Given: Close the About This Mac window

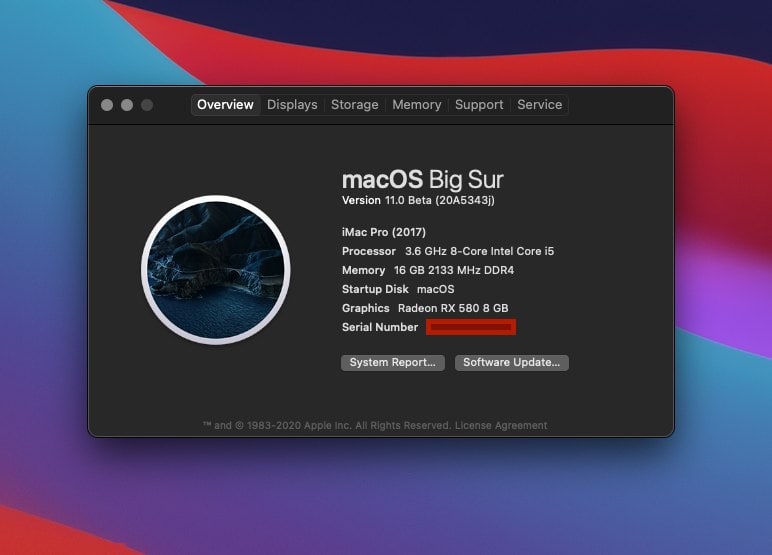Looking at the screenshot, I should (107, 105).
